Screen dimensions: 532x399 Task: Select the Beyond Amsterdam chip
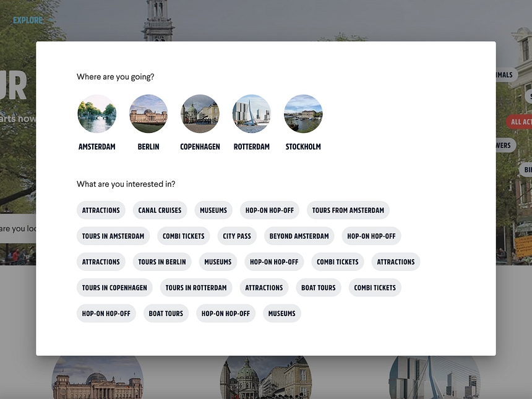click(x=299, y=236)
